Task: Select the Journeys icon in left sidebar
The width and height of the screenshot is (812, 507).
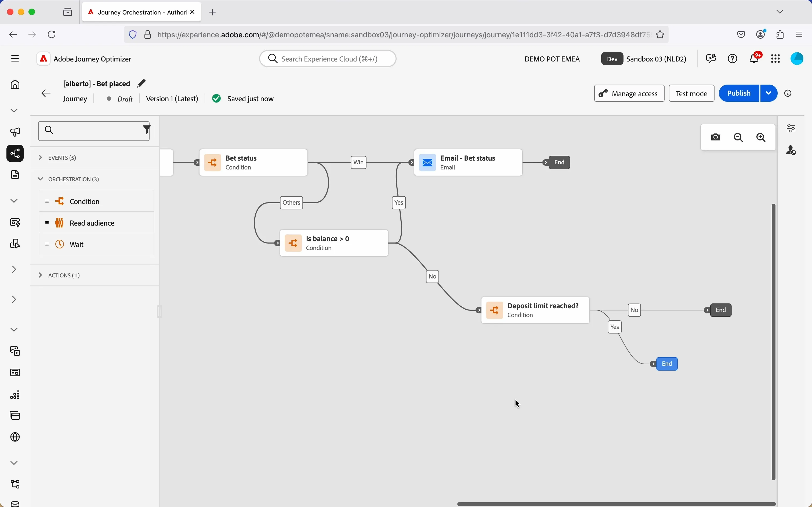Action: (15, 154)
